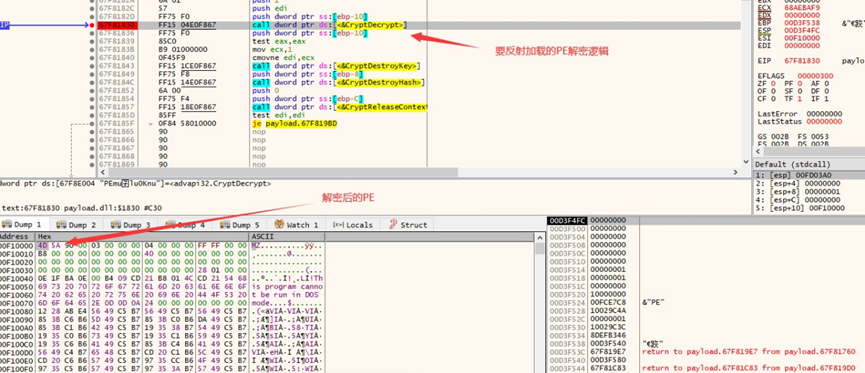Viewport: 865px width, 373px height.
Task: Select highlighted stack address 00D3F4FC
Action: pyautogui.click(x=567, y=221)
